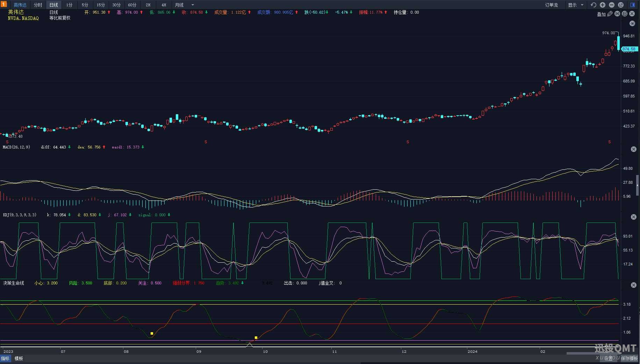The width and height of the screenshot is (640, 364).
Task: Click the KDJ(9,3,3,9,3,3) indicator title
Action: 20,215
